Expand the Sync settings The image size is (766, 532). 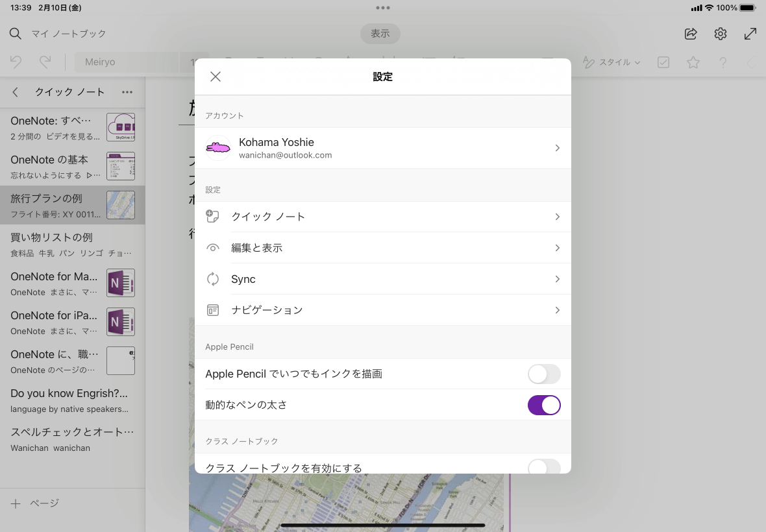click(383, 279)
